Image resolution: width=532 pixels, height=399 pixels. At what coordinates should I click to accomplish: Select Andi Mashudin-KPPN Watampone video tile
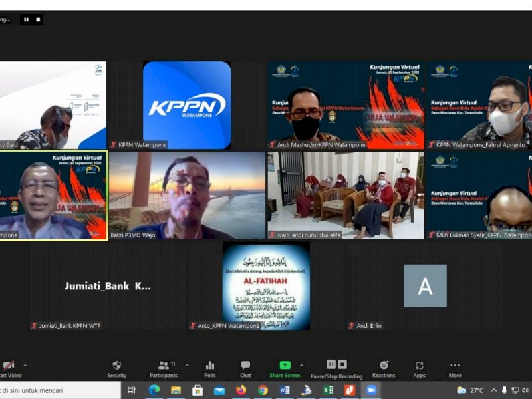pos(346,105)
